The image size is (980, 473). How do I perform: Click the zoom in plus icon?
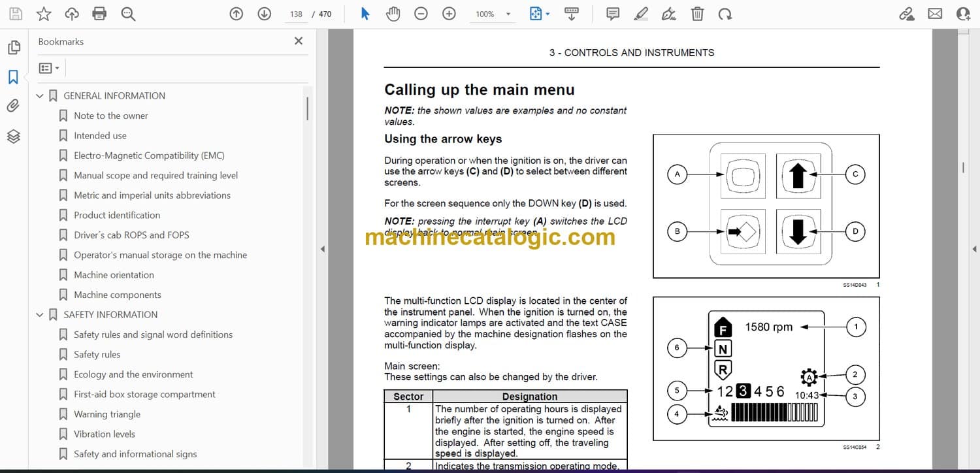449,14
